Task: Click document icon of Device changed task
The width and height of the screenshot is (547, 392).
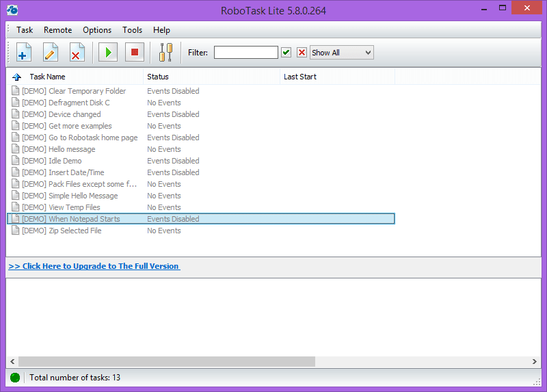Action: pyautogui.click(x=15, y=114)
